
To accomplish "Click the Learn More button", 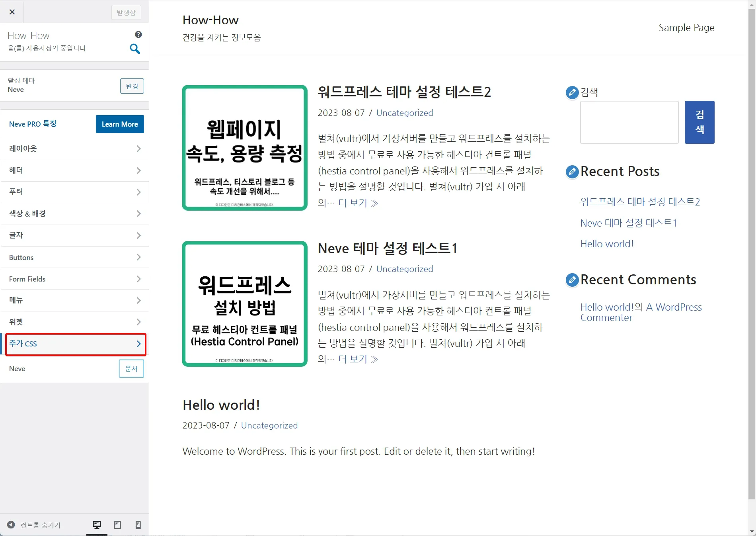I will 120,124.
